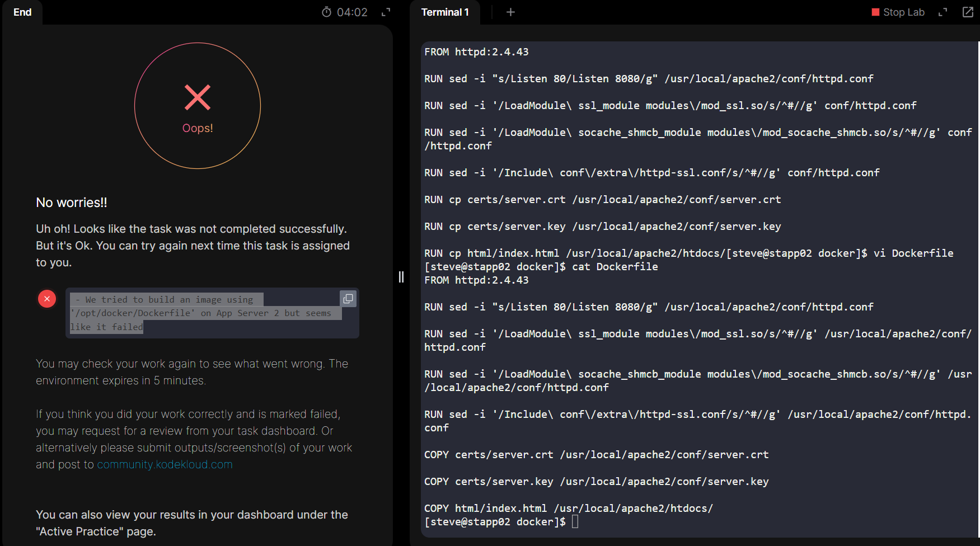Click "COPY certs/server.crt" line
This screenshot has height=546, width=980.
pos(597,455)
